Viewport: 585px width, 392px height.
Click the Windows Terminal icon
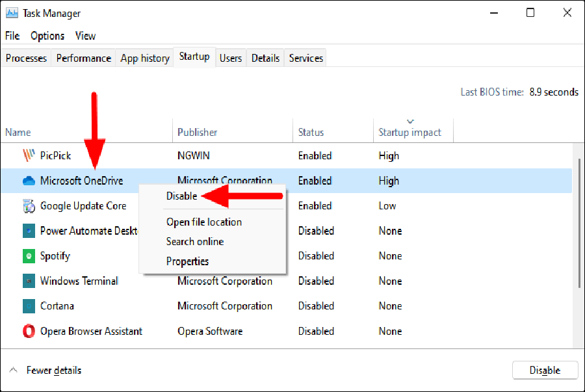click(29, 281)
